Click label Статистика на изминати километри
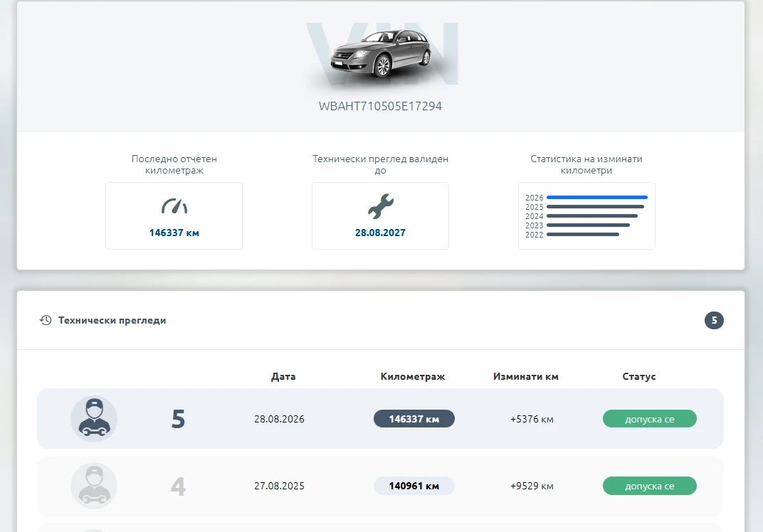This screenshot has width=763, height=532. [x=586, y=164]
